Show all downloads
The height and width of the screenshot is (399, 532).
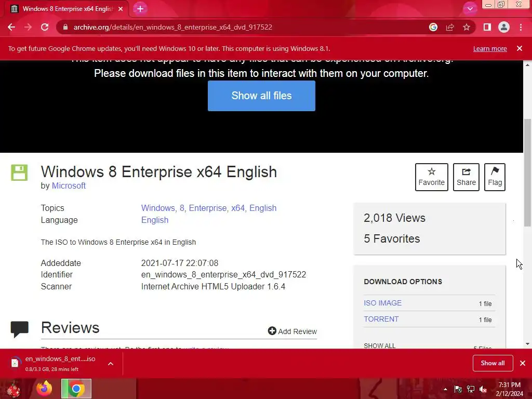(493, 363)
